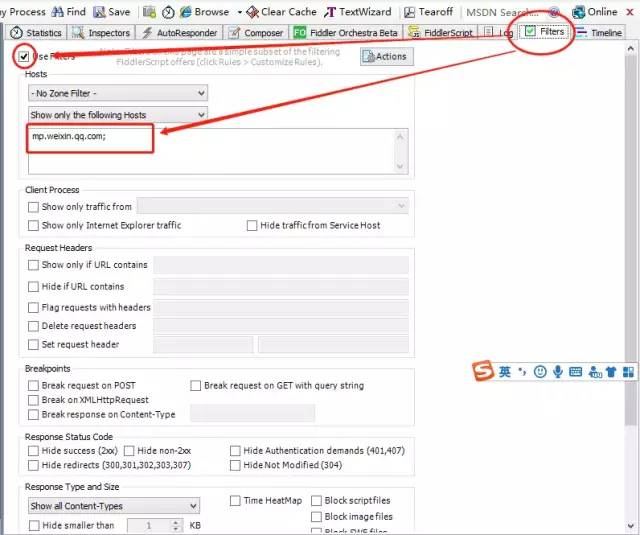Click the Tearoff icon
The image size is (640, 535).
[409, 12]
